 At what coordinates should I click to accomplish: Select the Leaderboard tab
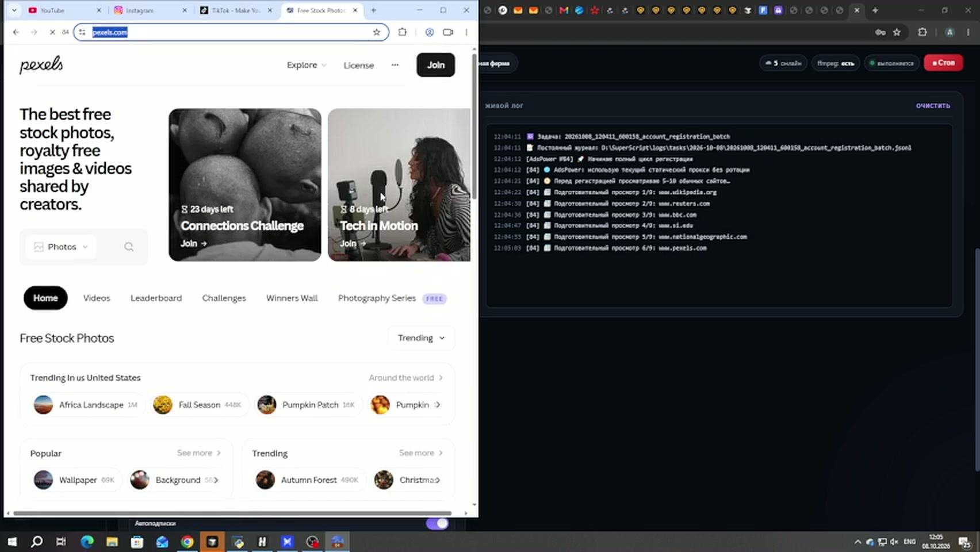[x=156, y=298]
